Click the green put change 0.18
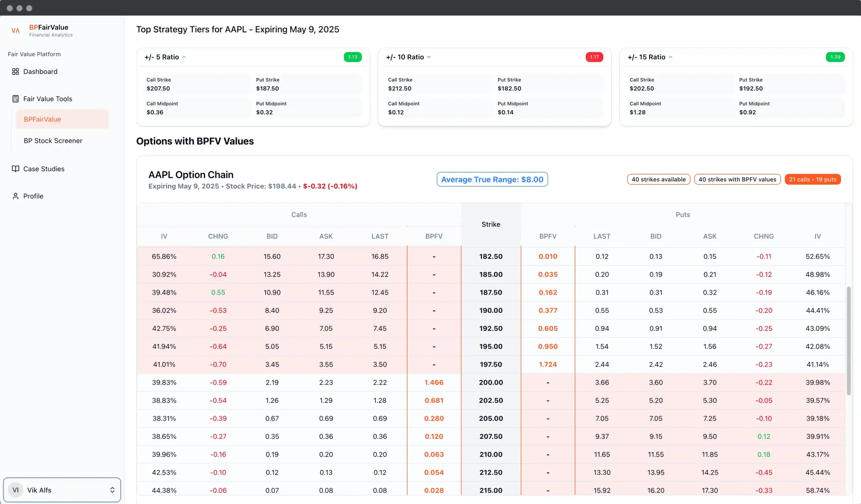Viewport: 861px width, 504px height. pyautogui.click(x=764, y=454)
